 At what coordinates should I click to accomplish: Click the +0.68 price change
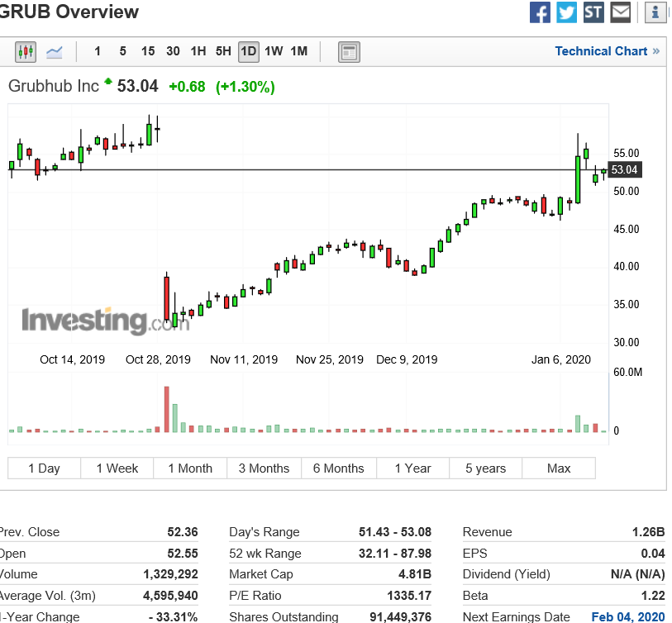pyautogui.click(x=188, y=87)
